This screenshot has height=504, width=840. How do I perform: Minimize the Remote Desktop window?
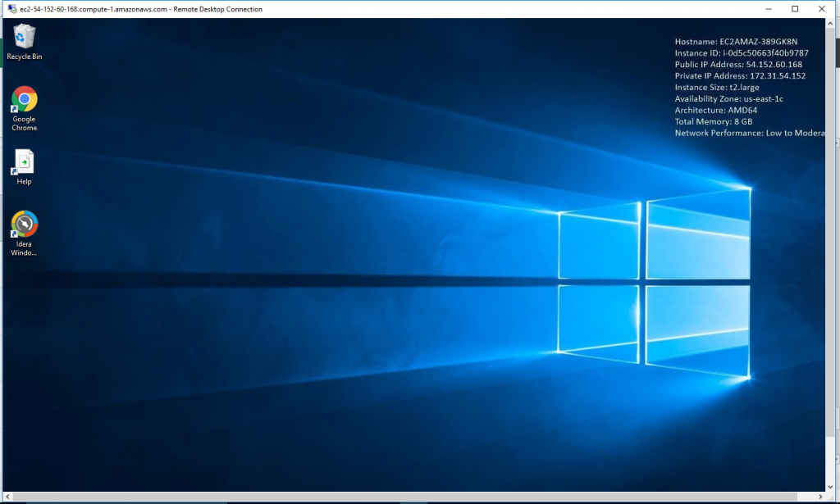(x=768, y=8)
